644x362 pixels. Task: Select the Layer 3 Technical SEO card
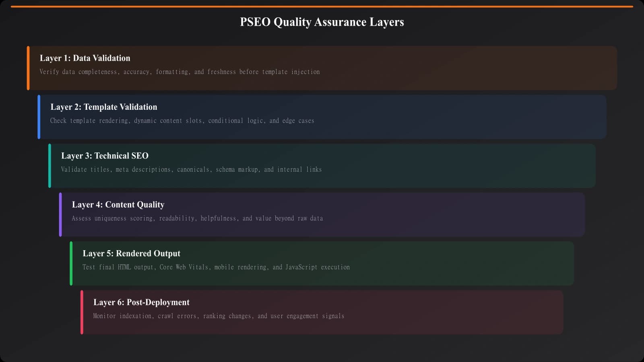(x=322, y=165)
